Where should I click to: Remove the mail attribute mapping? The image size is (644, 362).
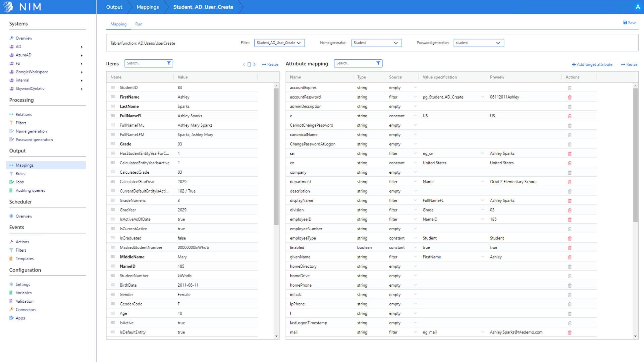(x=570, y=332)
